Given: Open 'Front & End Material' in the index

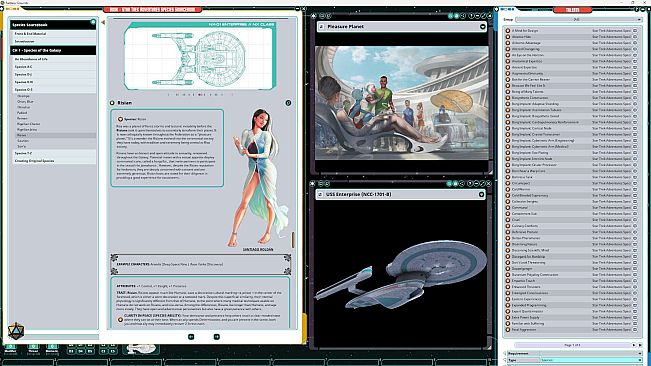Looking at the screenshot, I should 54,34.
